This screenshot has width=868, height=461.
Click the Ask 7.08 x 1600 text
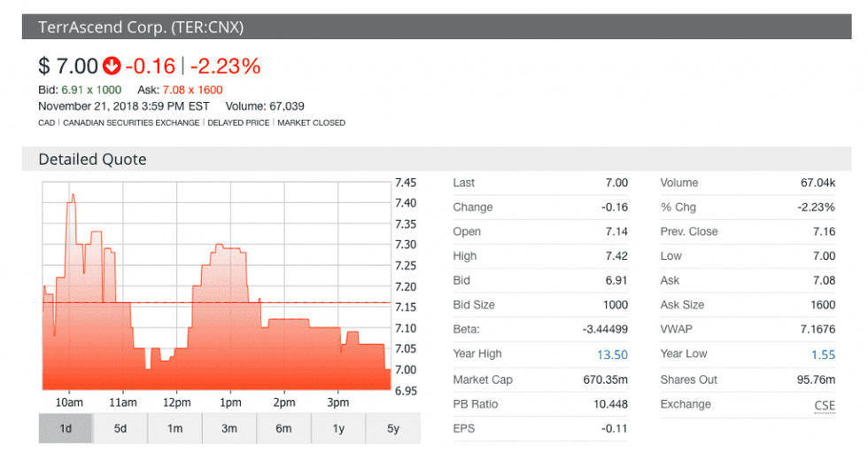click(180, 90)
